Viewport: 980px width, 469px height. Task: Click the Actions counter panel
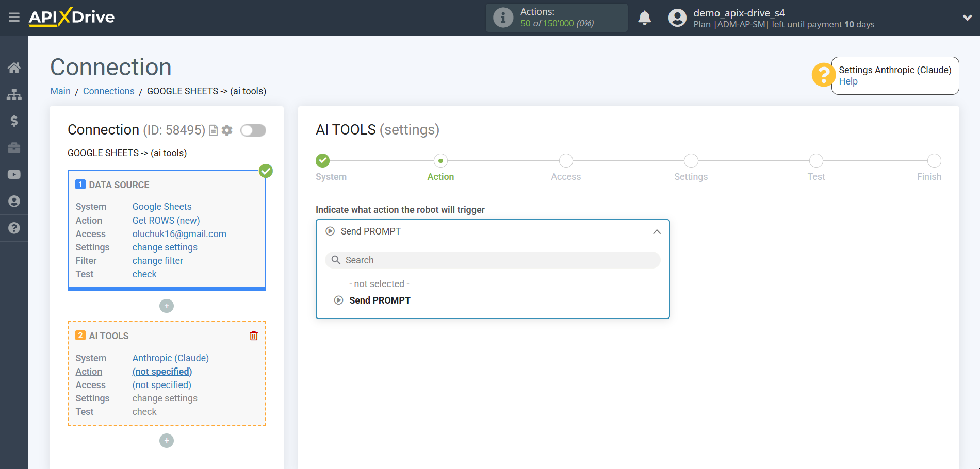tap(557, 18)
